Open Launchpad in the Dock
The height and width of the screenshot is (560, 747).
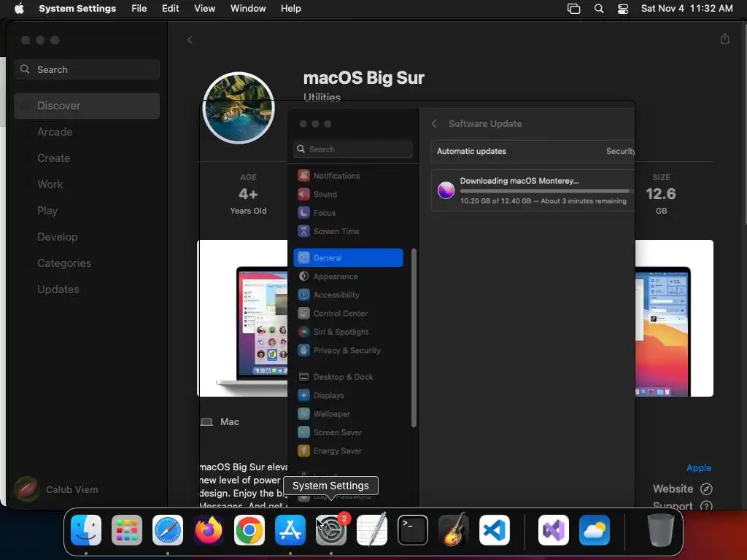tap(127, 530)
